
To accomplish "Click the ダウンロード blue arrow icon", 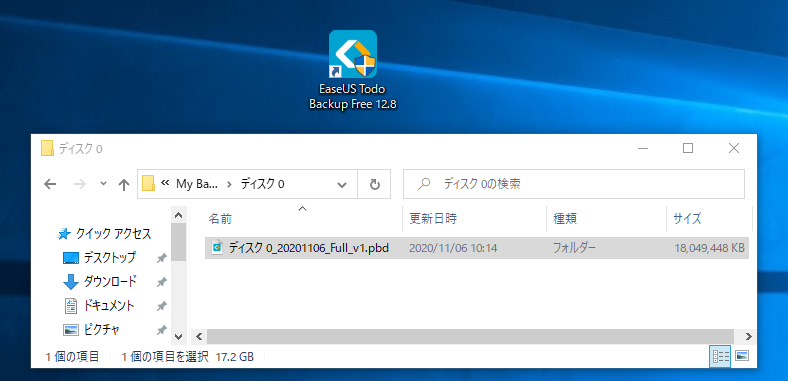I will pyautogui.click(x=71, y=283).
